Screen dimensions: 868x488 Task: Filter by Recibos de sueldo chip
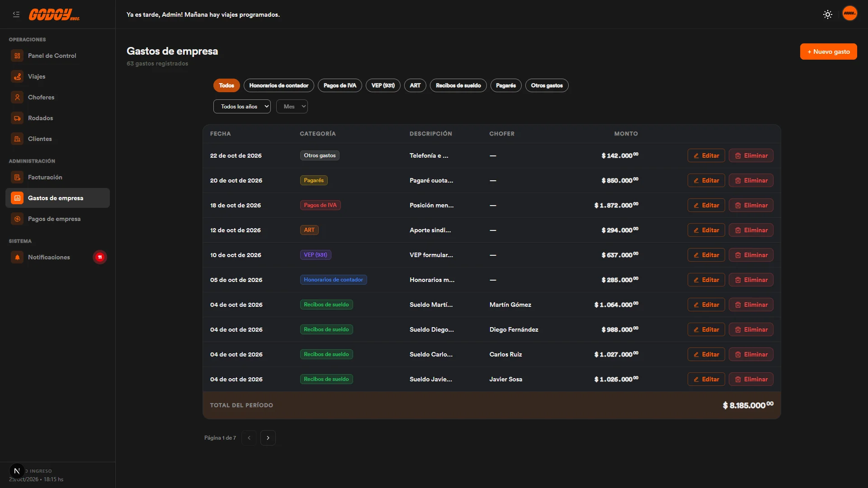click(458, 85)
